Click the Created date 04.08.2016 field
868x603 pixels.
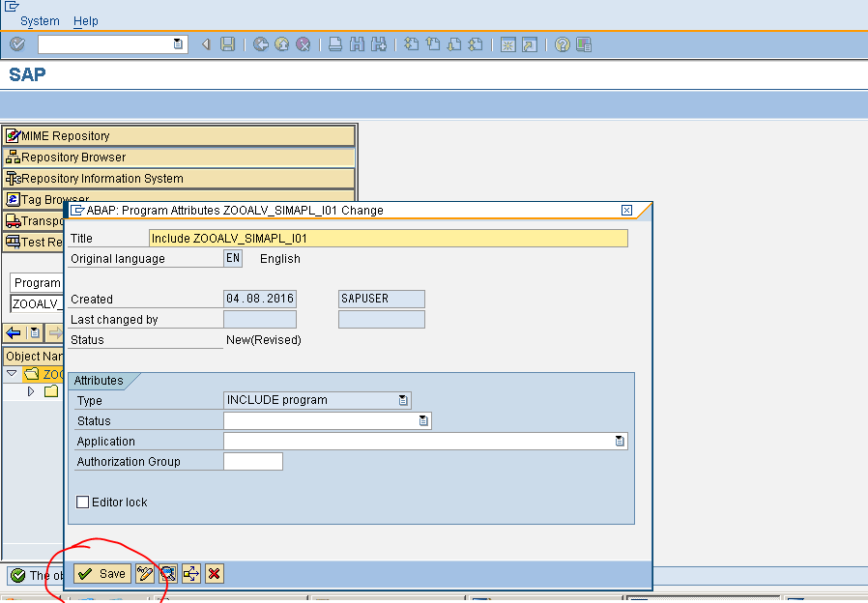tap(260, 299)
